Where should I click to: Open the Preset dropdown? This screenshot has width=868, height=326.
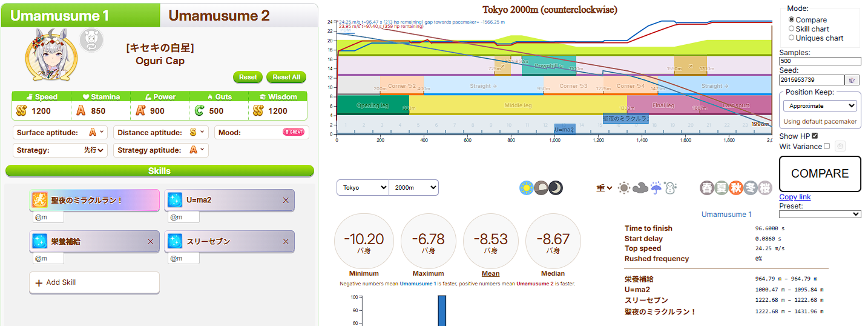820,214
